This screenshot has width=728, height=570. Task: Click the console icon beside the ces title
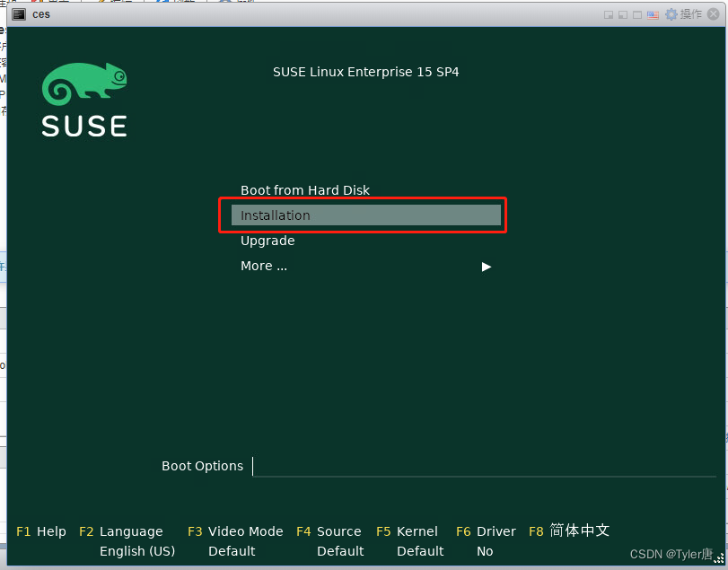[21, 13]
